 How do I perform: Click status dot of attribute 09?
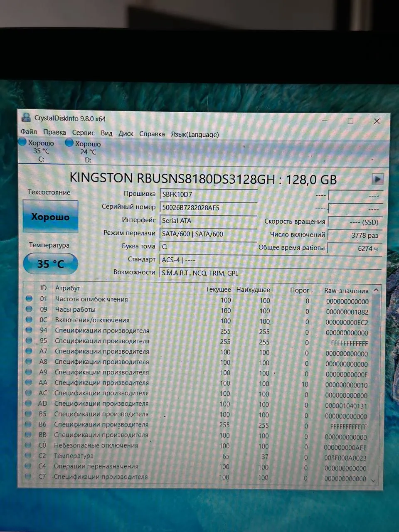tap(29, 309)
